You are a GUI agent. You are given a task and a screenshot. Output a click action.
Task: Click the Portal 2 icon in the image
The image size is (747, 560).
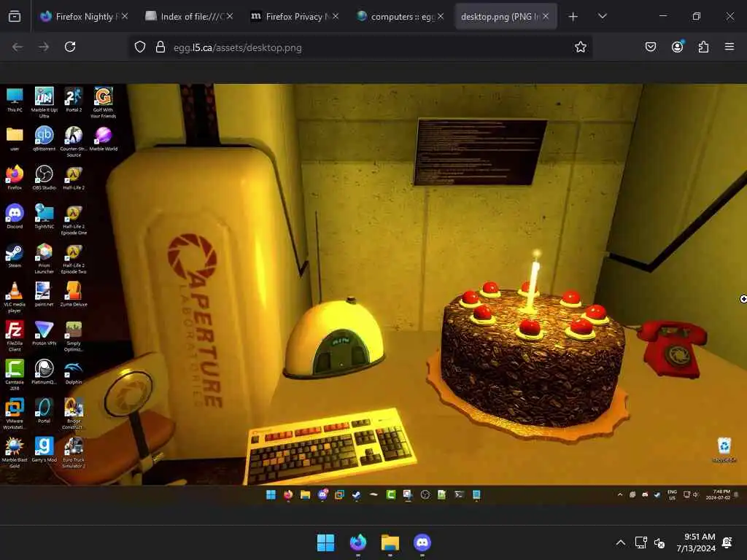point(74,99)
